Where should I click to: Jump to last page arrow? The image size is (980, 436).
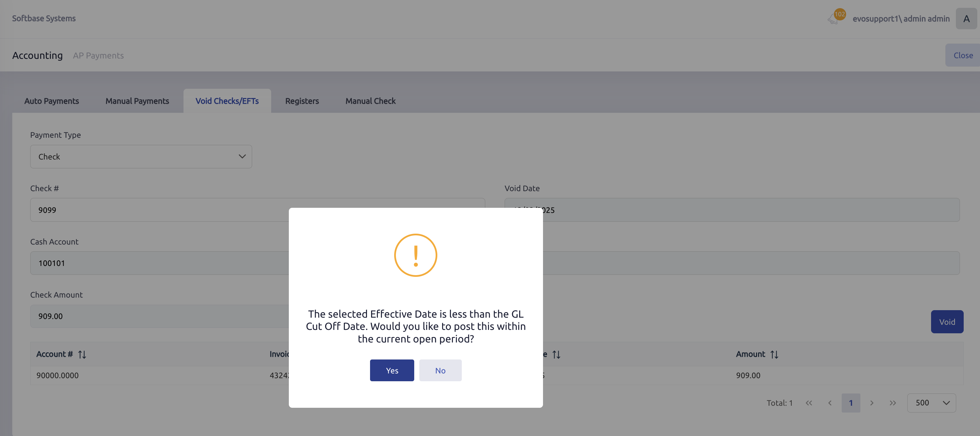892,403
